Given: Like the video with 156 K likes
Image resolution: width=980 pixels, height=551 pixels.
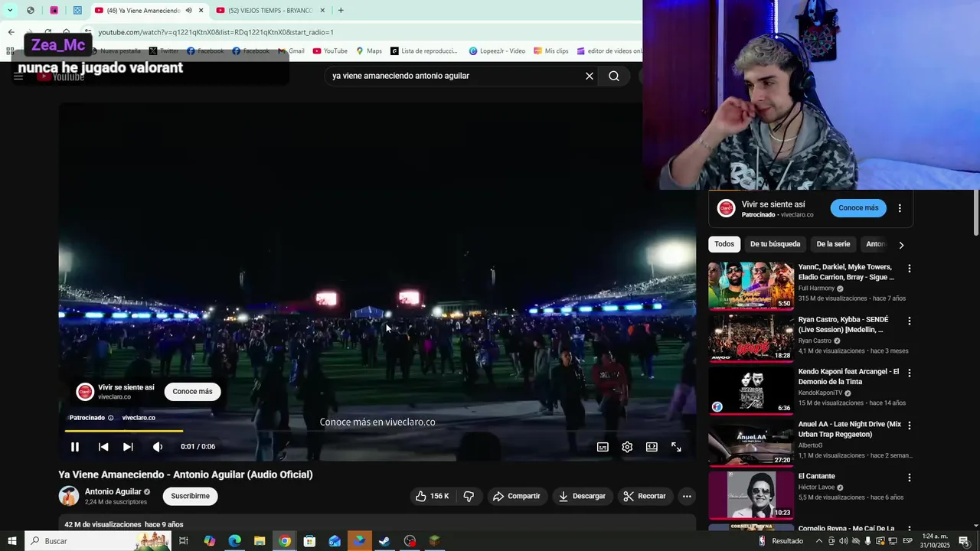Looking at the screenshot, I should (x=433, y=496).
